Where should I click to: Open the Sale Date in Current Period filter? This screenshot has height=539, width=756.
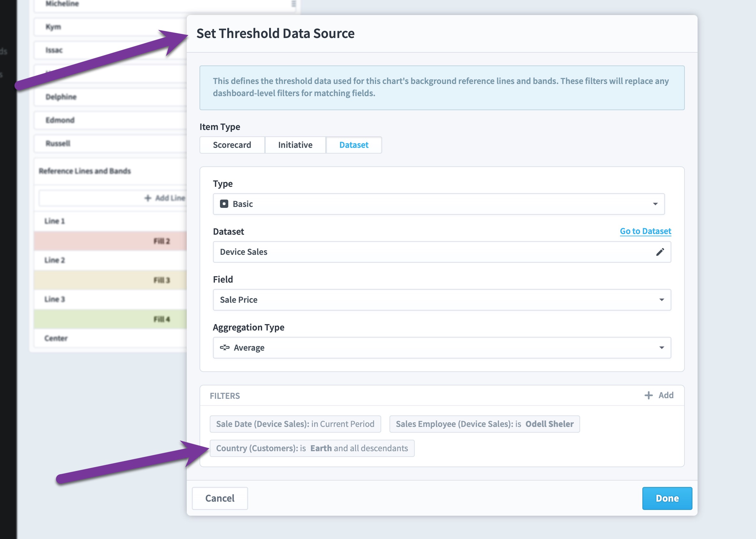click(x=295, y=424)
